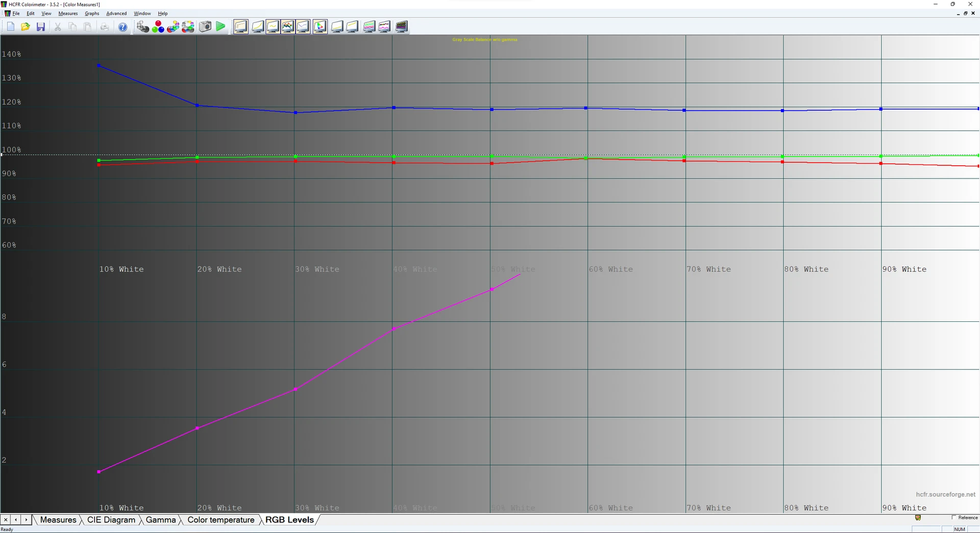Click the green data point at 60% White
The width and height of the screenshot is (980, 533).
tap(585, 158)
